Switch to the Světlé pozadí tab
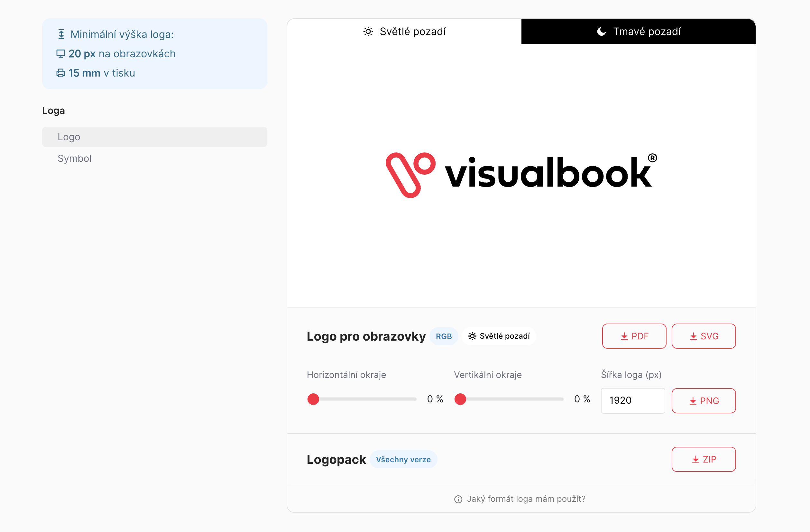The width and height of the screenshot is (810, 532). click(404, 31)
